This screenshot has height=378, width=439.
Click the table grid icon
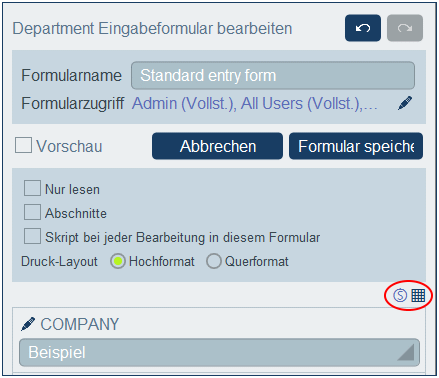pyautogui.click(x=418, y=295)
